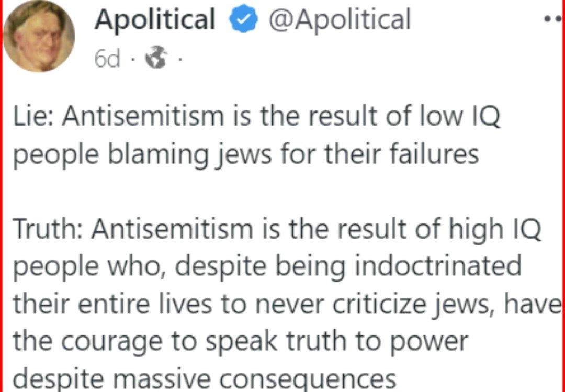The image size is (565, 392).
Task: Open the @Apolitical handle link
Action: point(338,19)
